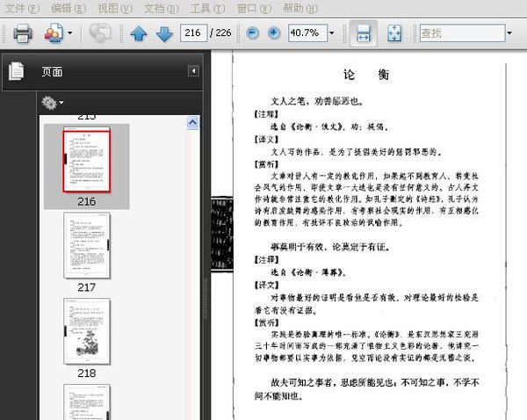Toggle the fit one full page mode
The width and height of the screenshot is (527, 420).
pos(393,33)
